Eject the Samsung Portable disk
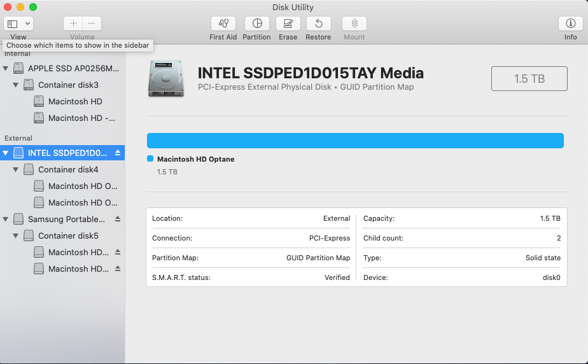Screen dimensions: 588x364 [x=118, y=218]
